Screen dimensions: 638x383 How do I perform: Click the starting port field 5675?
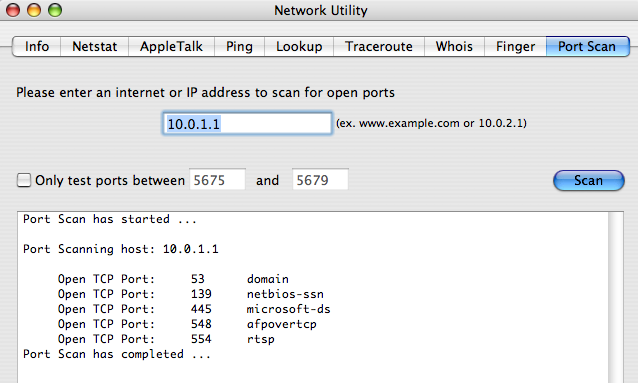[217, 179]
